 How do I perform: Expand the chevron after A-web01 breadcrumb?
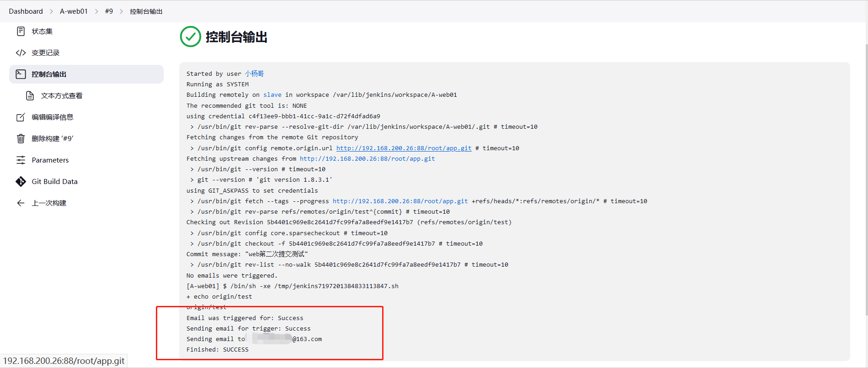point(96,11)
